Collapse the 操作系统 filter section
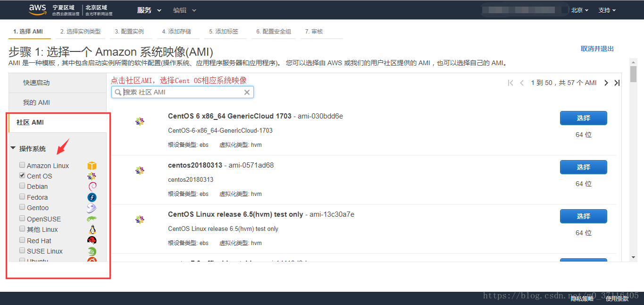644x305 pixels. pyautogui.click(x=13, y=148)
